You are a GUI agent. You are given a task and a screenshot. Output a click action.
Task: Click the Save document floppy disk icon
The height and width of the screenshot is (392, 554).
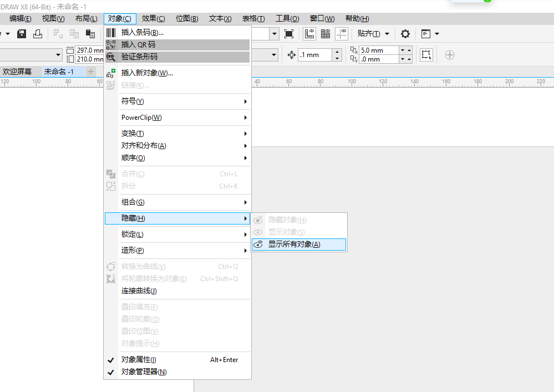[x=21, y=34]
